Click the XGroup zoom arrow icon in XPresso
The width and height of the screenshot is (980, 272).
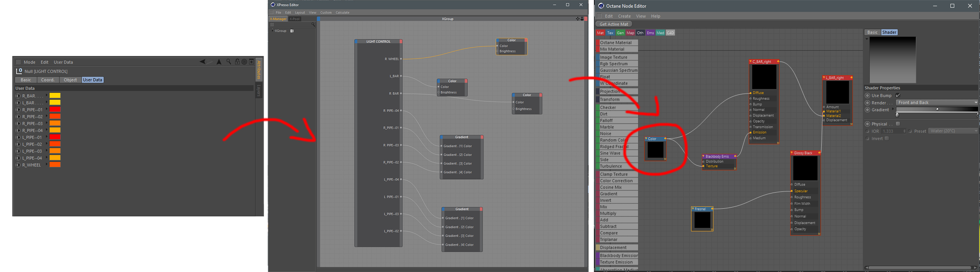click(582, 18)
